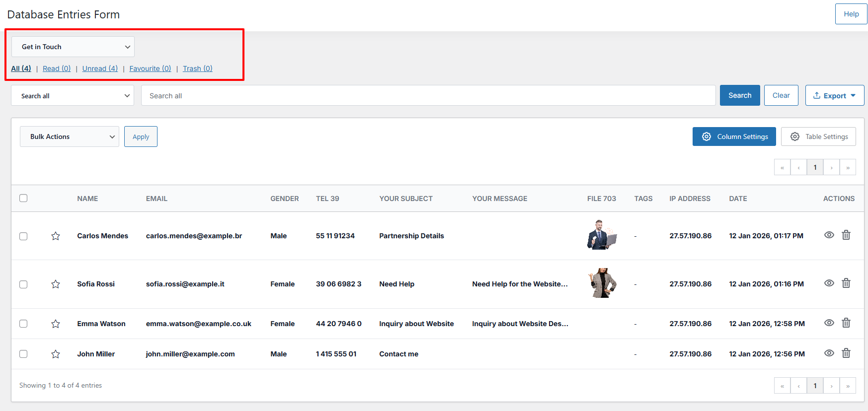Open Sofia Rossi entry via eye icon
Screen dimensions: 868x411
coord(829,283)
